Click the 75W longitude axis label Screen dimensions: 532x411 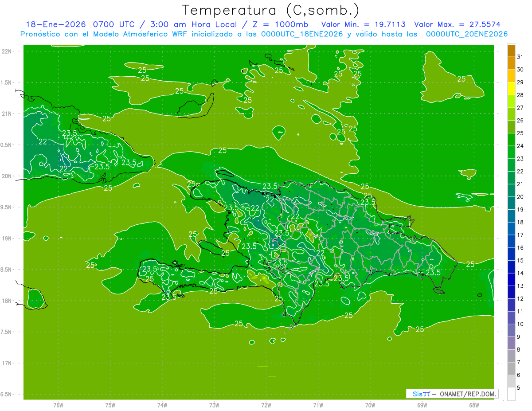coord(110,405)
